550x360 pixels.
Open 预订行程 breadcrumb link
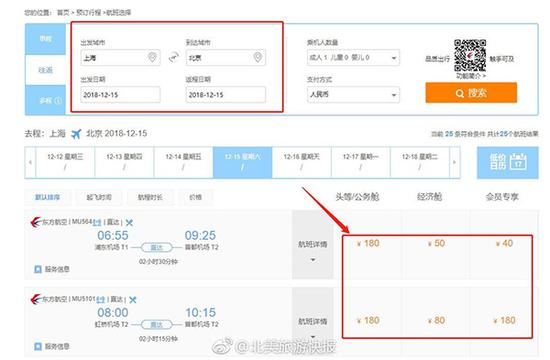pos(89,13)
